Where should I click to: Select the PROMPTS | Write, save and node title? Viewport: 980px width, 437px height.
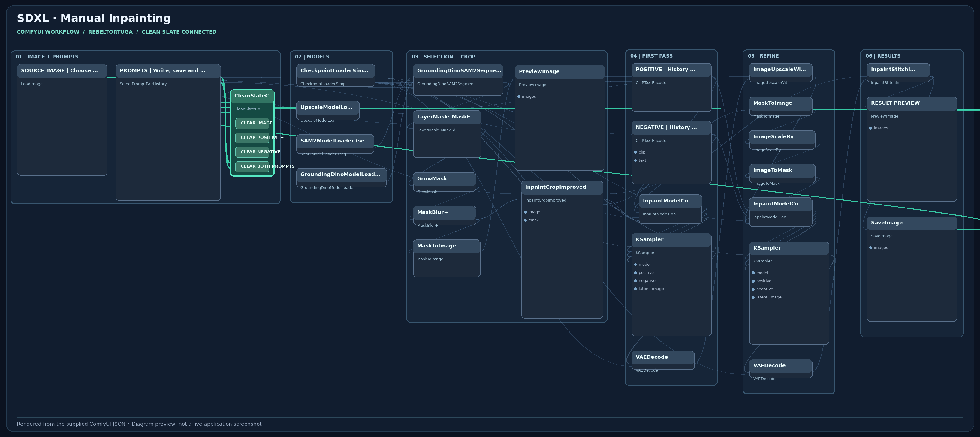click(x=162, y=71)
